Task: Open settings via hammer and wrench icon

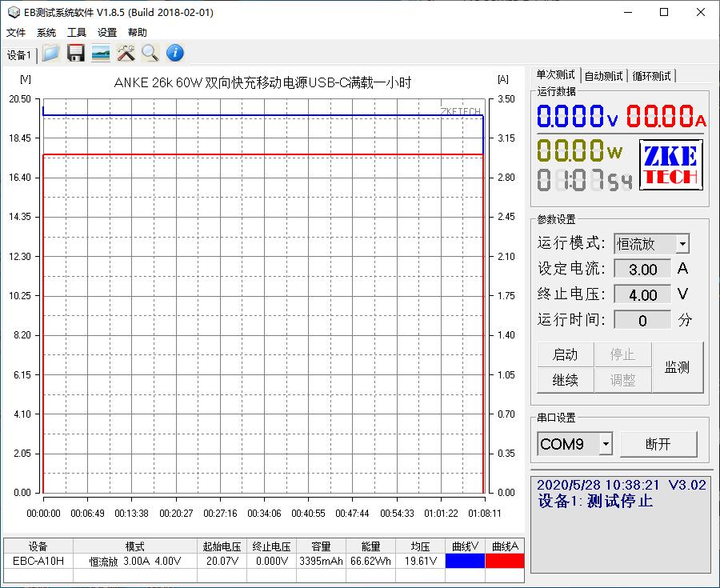Action: point(126,54)
